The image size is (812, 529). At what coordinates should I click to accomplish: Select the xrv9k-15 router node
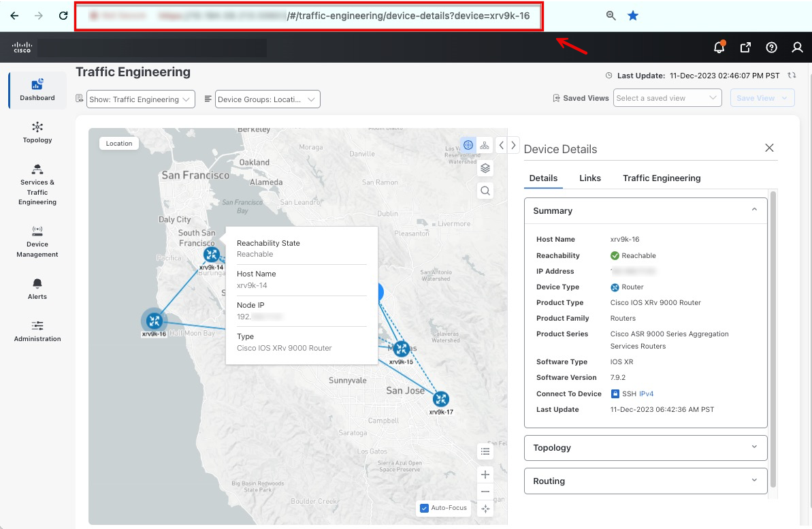pyautogui.click(x=402, y=349)
